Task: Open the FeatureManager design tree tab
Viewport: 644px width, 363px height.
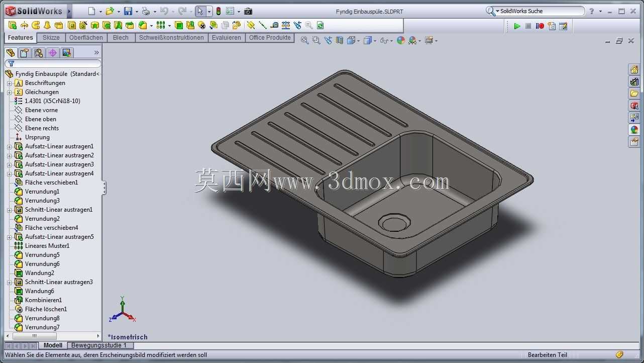Action: (x=11, y=52)
